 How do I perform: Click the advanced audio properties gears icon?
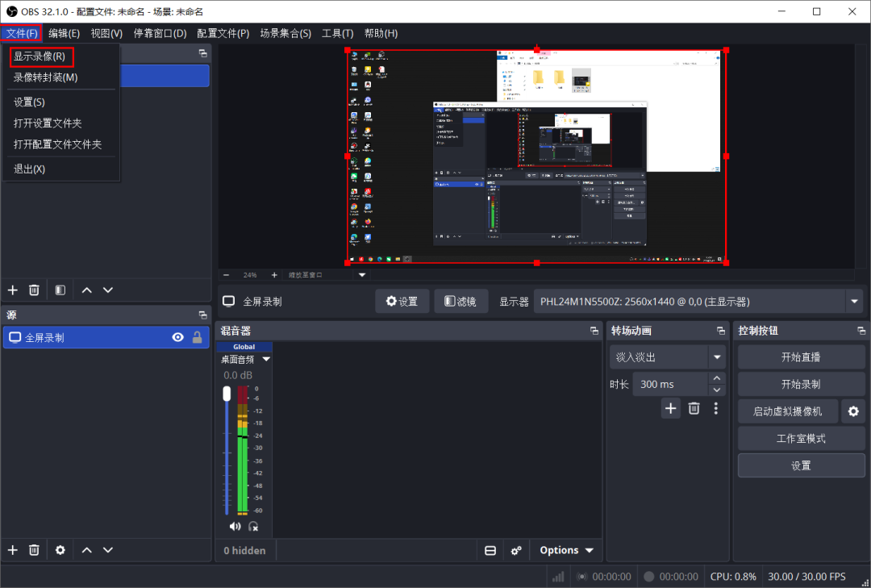pyautogui.click(x=516, y=550)
